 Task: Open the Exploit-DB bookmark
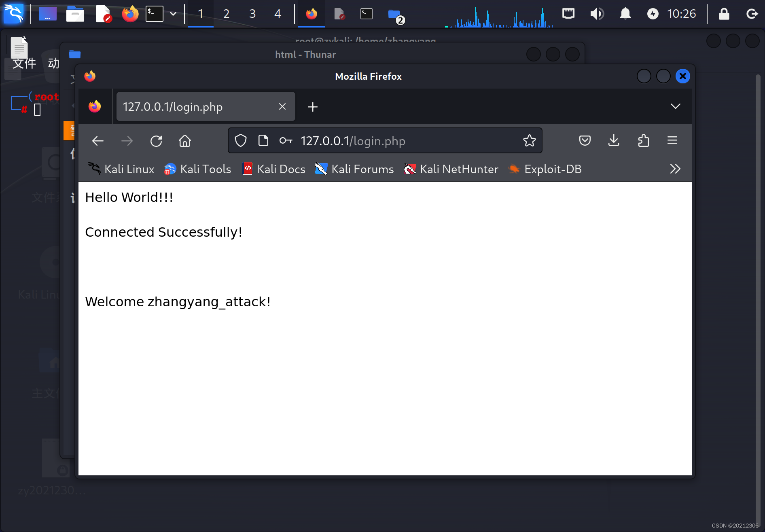coord(545,169)
